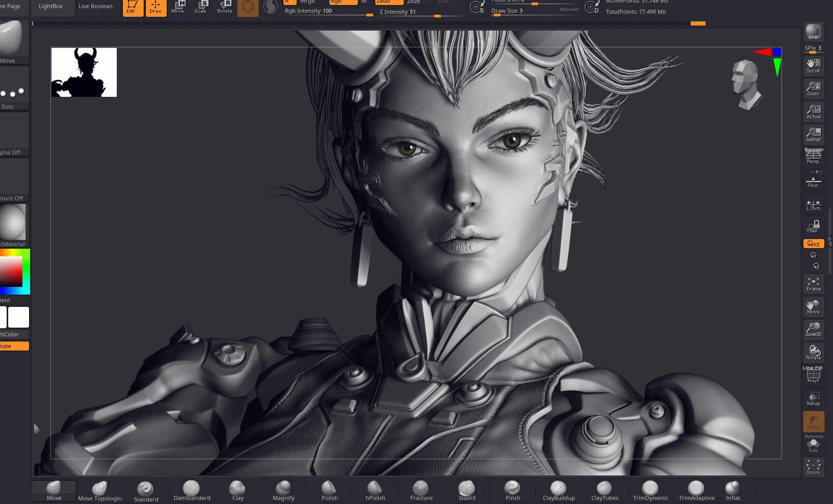Screen dimensions: 833x504
Task: Select the Rotate transform in top toolbar
Action: [x=224, y=7]
